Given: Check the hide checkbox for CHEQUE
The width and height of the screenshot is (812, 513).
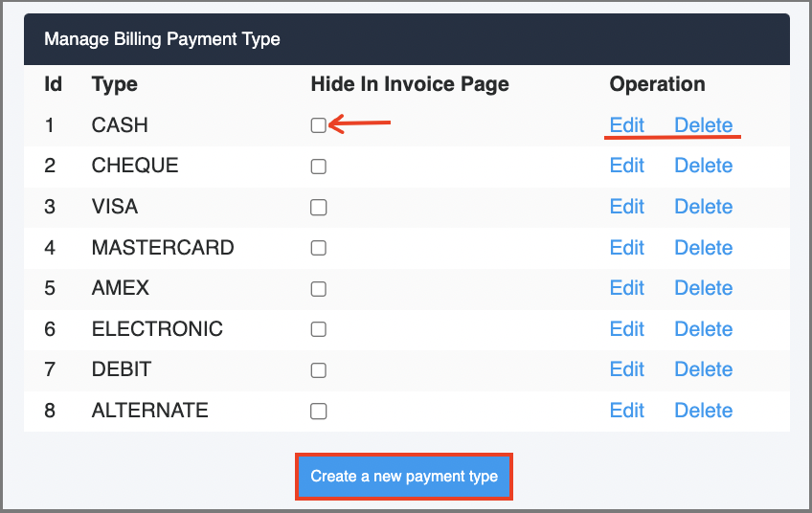Looking at the screenshot, I should click(319, 167).
